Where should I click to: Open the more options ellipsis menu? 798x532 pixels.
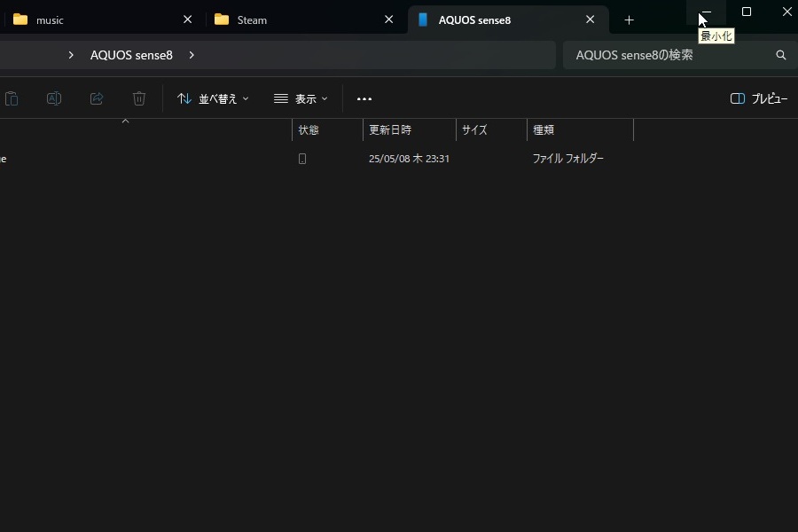click(364, 98)
